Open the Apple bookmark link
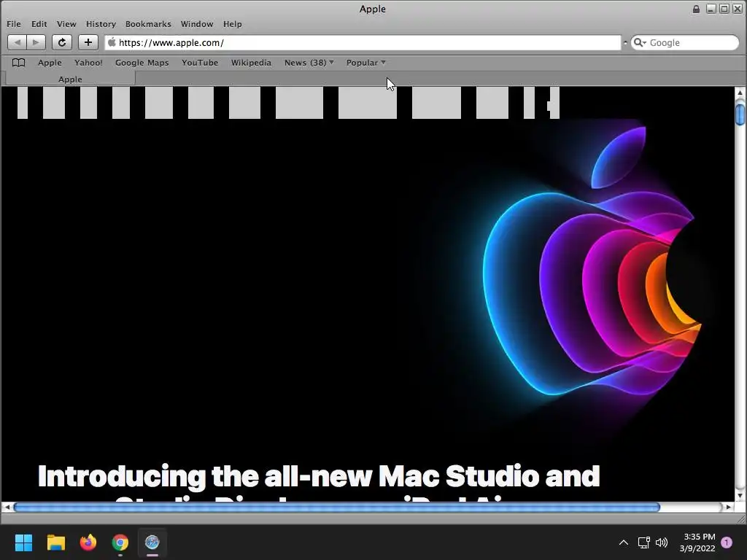Viewport: 747px width, 560px height. [50, 63]
